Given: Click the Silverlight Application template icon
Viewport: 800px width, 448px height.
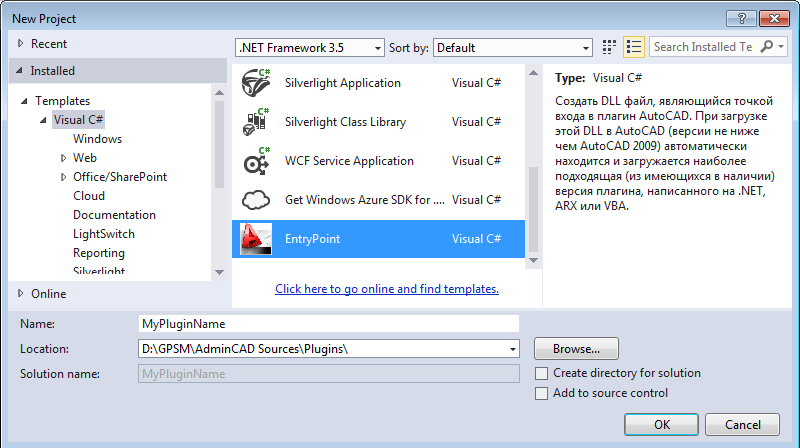Looking at the screenshot, I should (257, 84).
